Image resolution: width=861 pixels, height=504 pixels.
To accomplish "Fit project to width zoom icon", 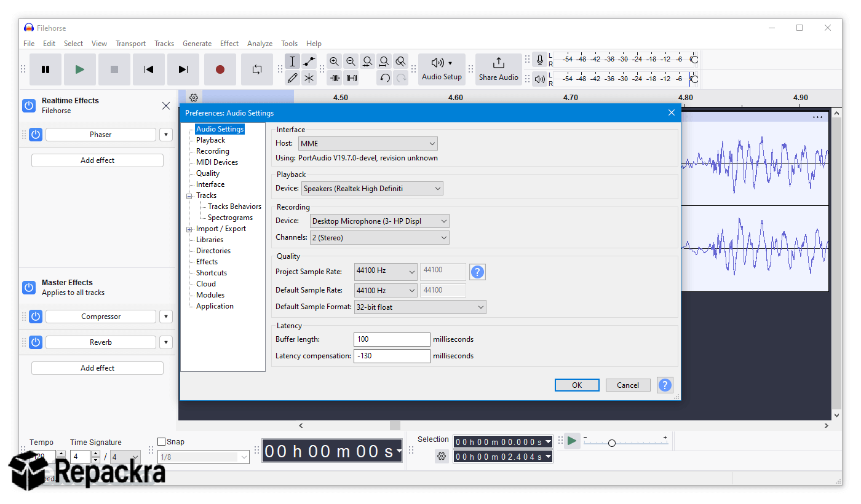I will tap(384, 61).
